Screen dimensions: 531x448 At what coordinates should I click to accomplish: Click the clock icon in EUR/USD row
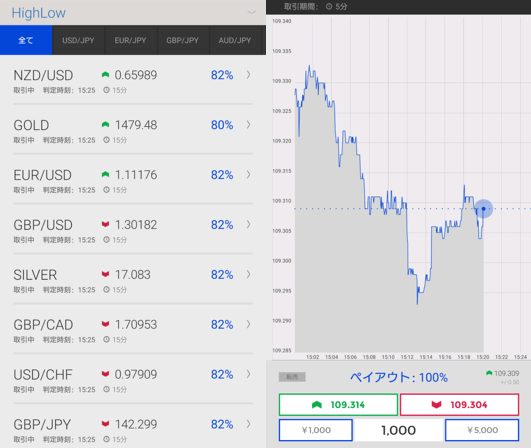click(106, 190)
